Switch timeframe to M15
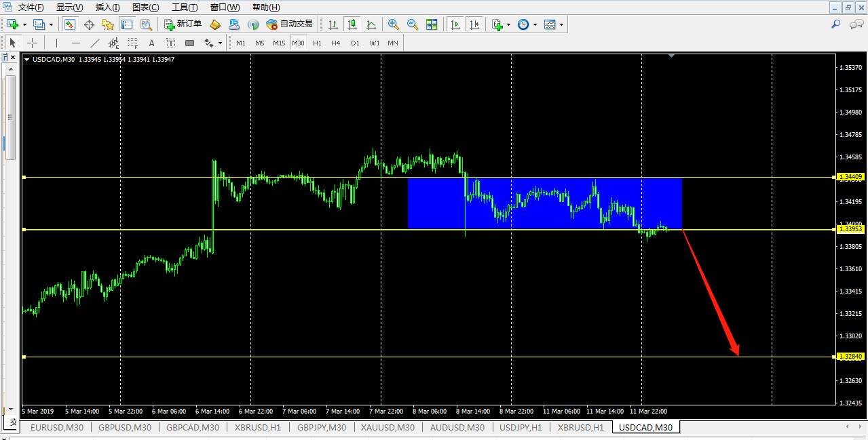 click(x=279, y=43)
